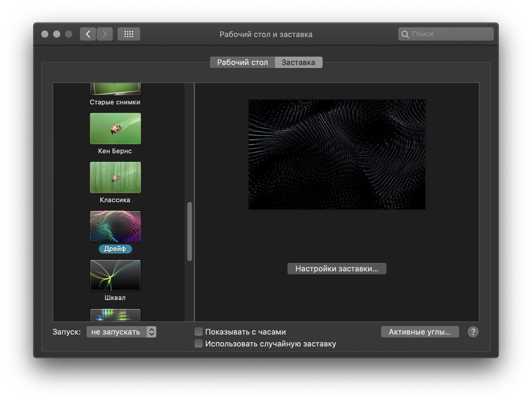
Task: Enable Использовать случайную заставку checkbox
Action: 199,344
